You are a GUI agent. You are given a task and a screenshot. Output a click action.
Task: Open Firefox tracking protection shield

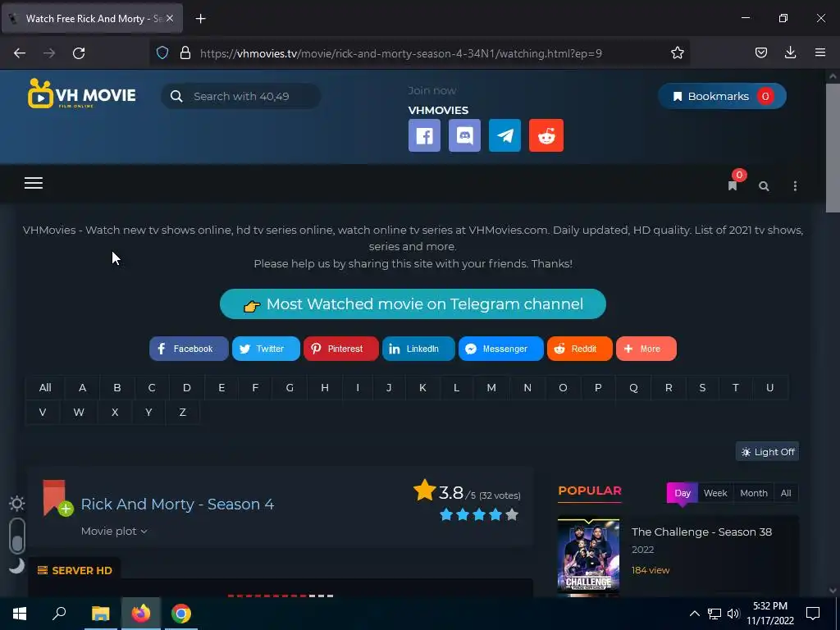[162, 52]
